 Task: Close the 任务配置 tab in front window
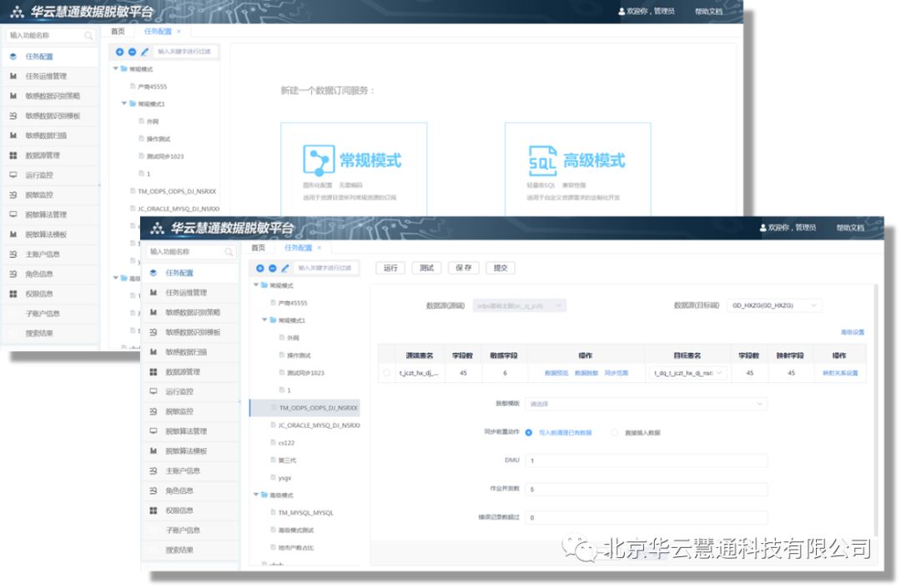pos(320,248)
